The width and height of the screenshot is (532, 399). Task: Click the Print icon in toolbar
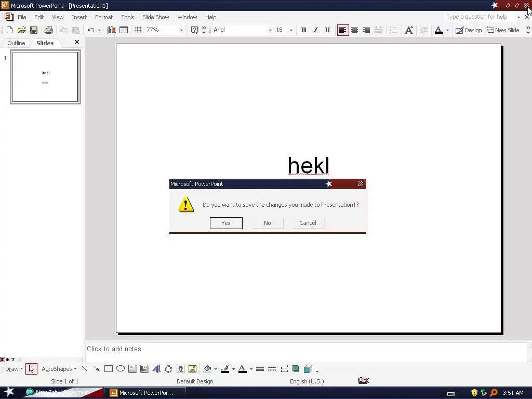[x=49, y=30]
